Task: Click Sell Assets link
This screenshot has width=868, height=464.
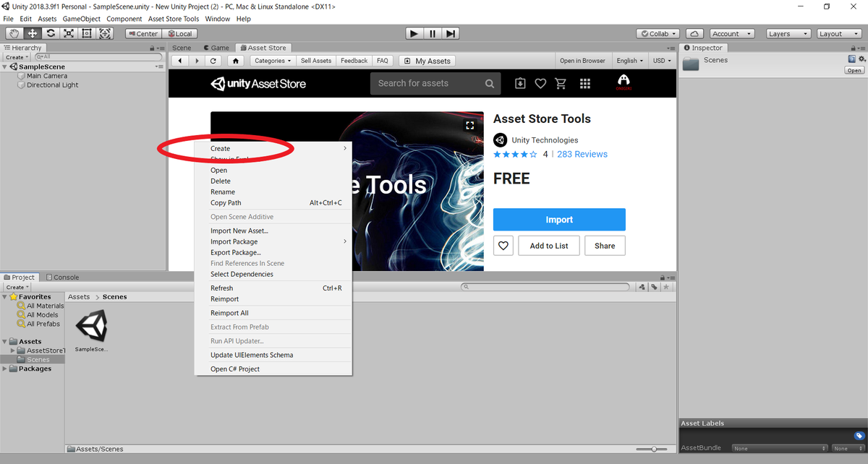Action: (x=316, y=61)
